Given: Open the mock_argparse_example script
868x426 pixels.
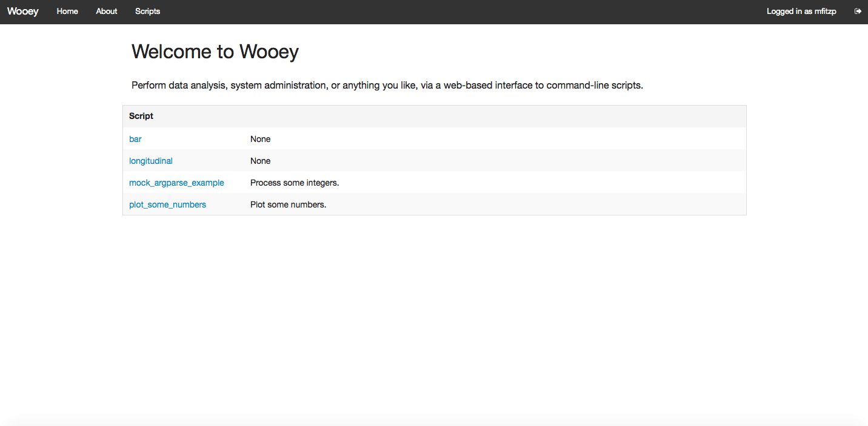Looking at the screenshot, I should coord(176,183).
